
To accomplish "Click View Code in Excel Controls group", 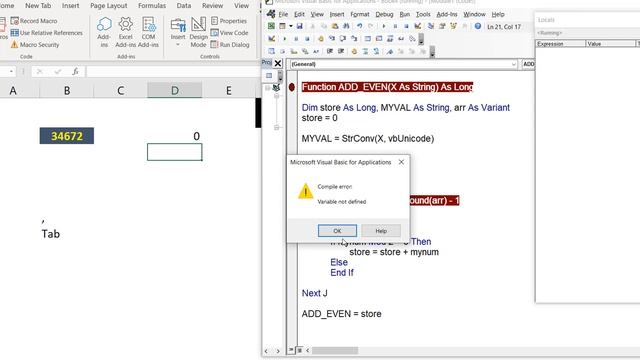I will click(229, 33).
